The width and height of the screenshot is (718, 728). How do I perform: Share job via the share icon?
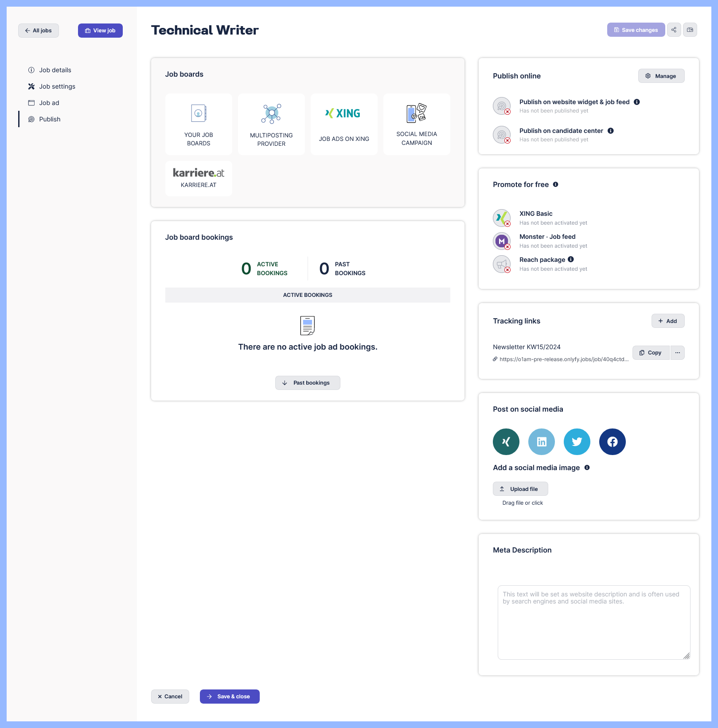tap(674, 30)
